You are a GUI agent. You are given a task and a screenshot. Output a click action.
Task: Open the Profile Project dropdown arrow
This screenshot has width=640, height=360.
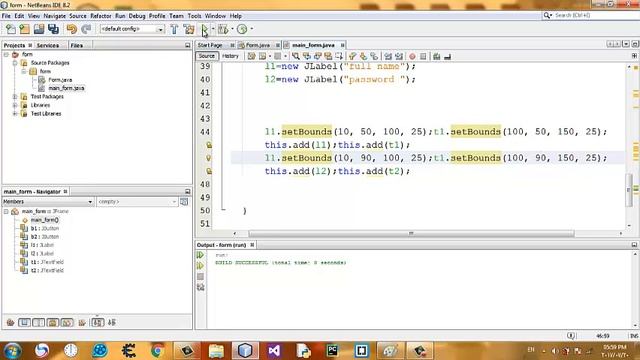click(251, 29)
